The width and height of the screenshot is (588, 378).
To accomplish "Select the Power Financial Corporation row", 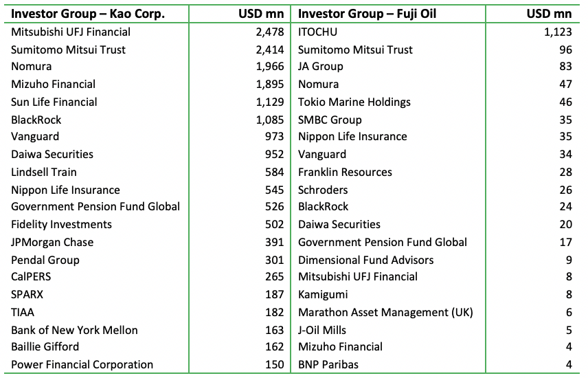I will (82, 364).
